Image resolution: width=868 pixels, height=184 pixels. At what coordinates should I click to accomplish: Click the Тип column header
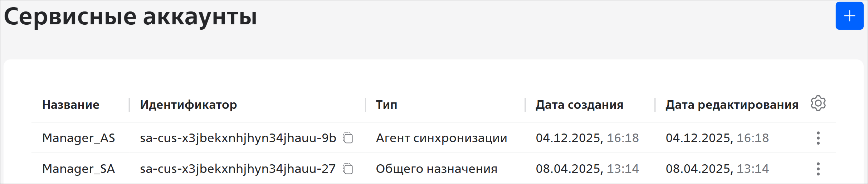[x=386, y=105]
